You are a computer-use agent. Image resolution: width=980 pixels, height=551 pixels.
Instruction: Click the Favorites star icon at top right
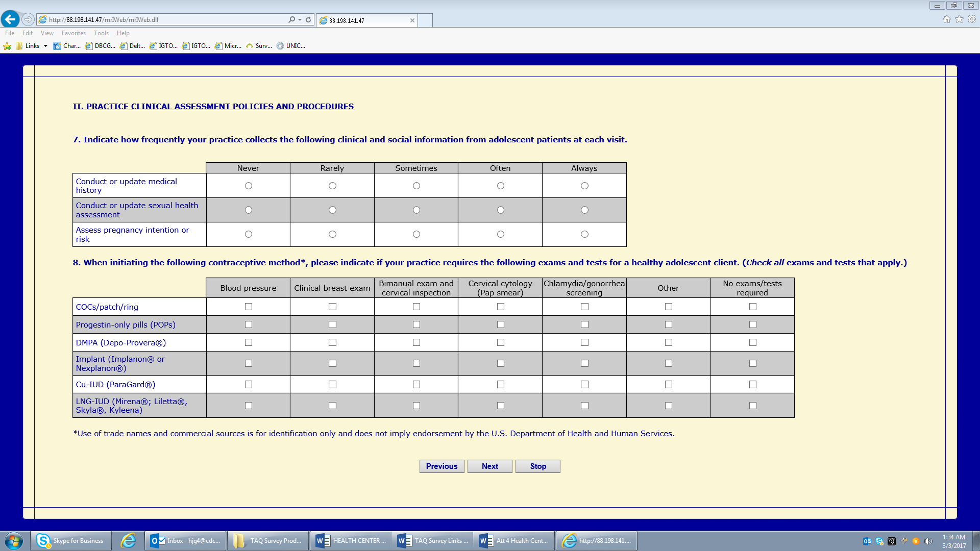pyautogui.click(x=959, y=19)
